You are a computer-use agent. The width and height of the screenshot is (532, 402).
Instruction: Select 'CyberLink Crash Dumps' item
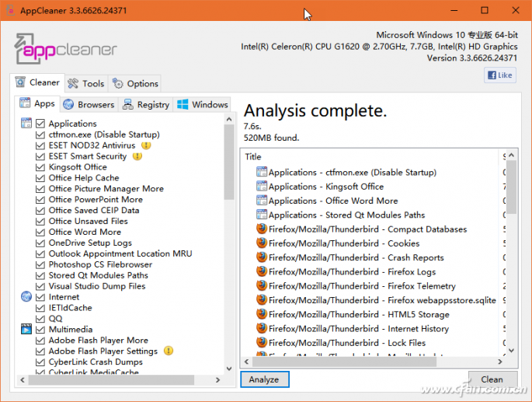(x=96, y=362)
